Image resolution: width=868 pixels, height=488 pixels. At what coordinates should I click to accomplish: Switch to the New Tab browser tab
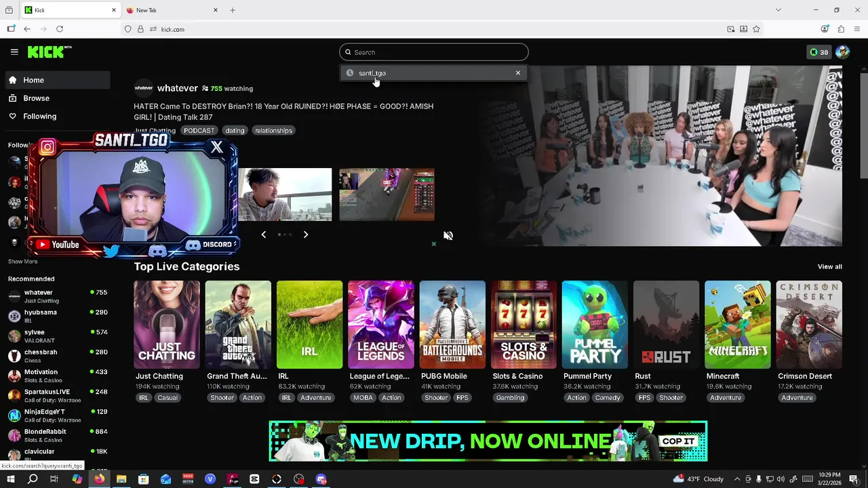[x=171, y=10]
